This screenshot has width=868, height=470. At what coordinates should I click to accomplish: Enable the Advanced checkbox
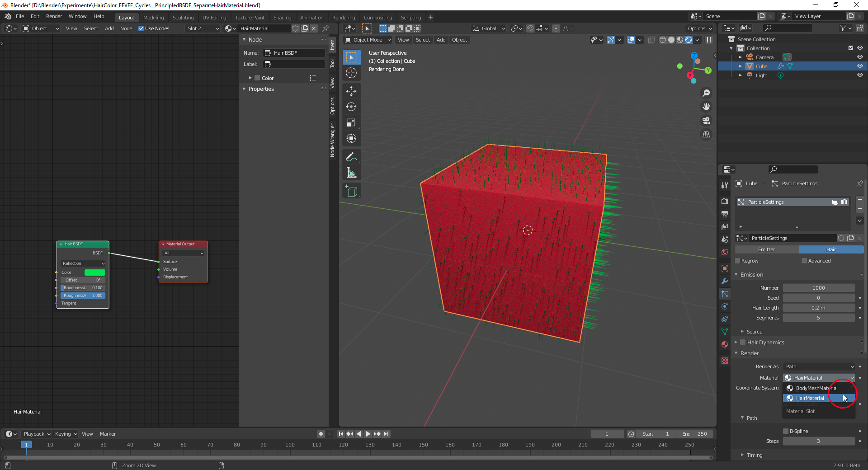coord(804,261)
